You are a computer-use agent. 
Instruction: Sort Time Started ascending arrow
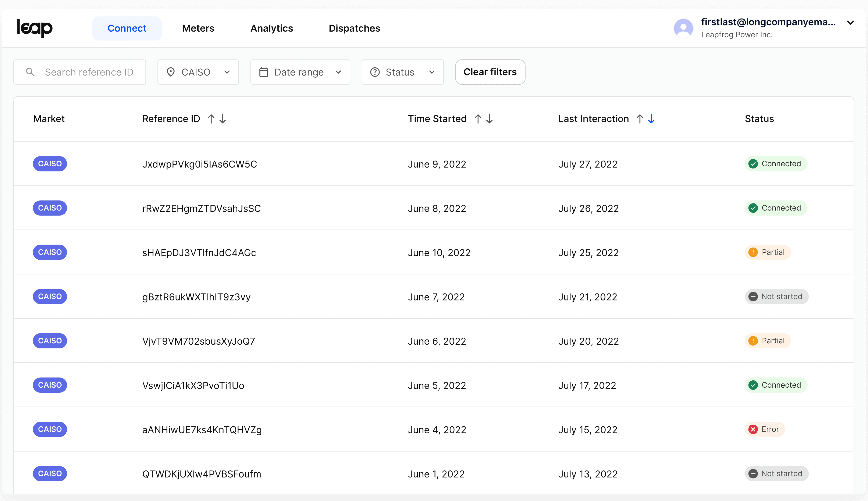(x=478, y=119)
